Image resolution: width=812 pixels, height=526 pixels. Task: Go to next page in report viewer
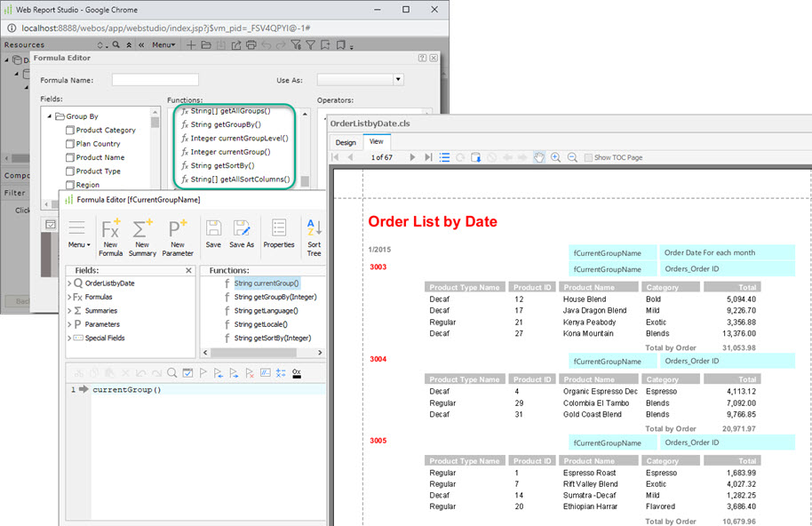point(412,157)
